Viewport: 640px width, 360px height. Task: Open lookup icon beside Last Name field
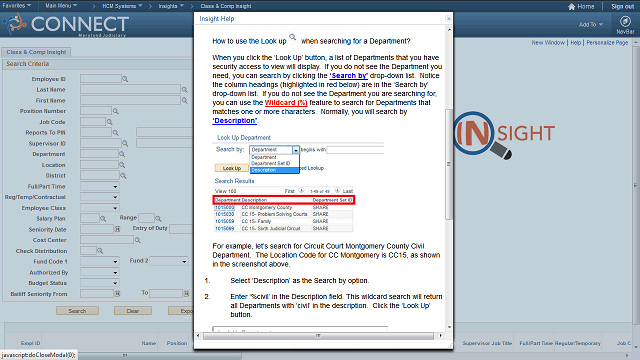click(184, 90)
